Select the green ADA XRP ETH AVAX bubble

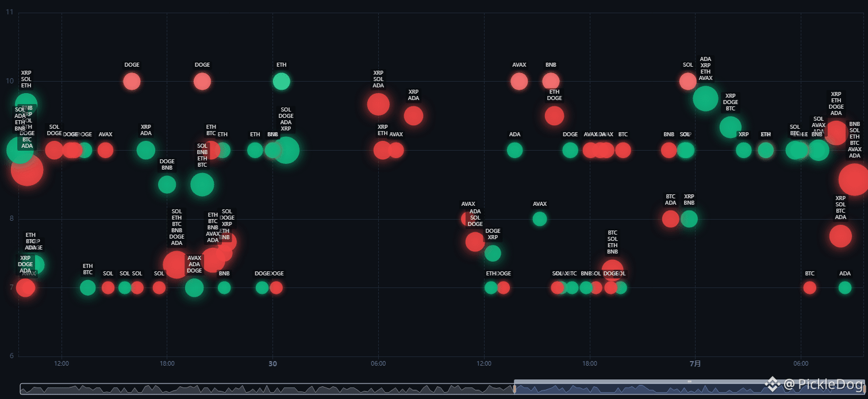(x=705, y=98)
